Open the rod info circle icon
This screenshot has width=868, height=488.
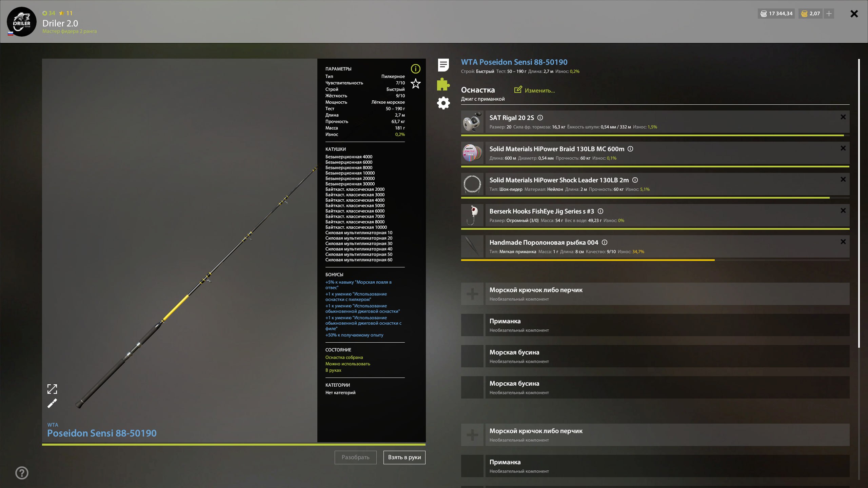(415, 69)
